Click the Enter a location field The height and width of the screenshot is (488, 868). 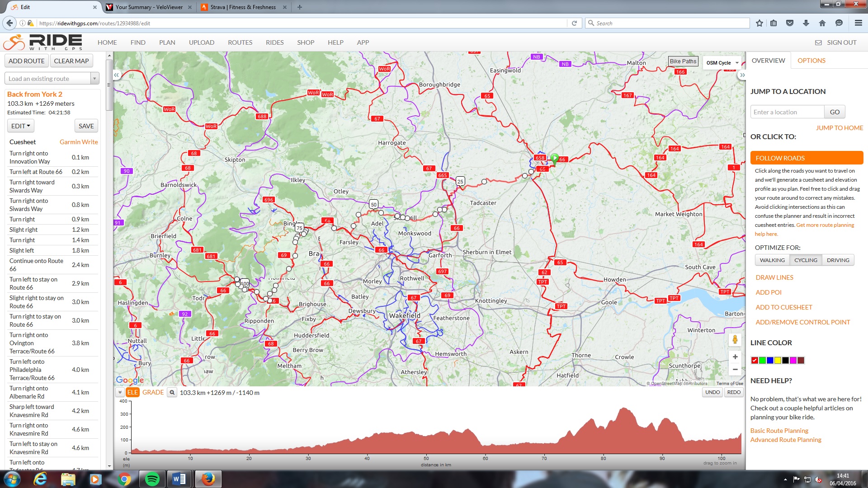tap(787, 112)
